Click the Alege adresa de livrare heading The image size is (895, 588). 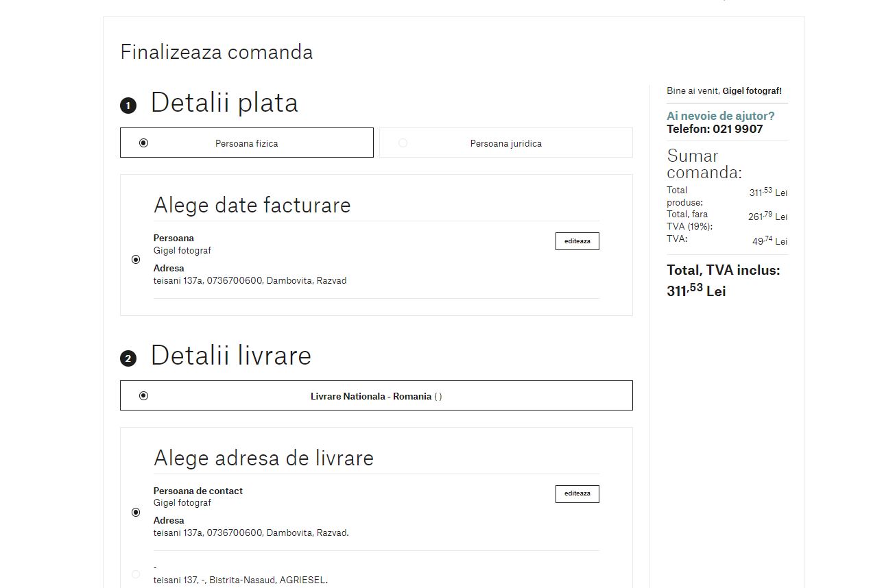point(263,458)
